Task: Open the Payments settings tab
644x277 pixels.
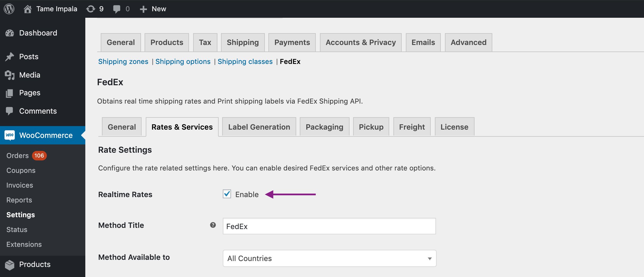Action: point(292,42)
